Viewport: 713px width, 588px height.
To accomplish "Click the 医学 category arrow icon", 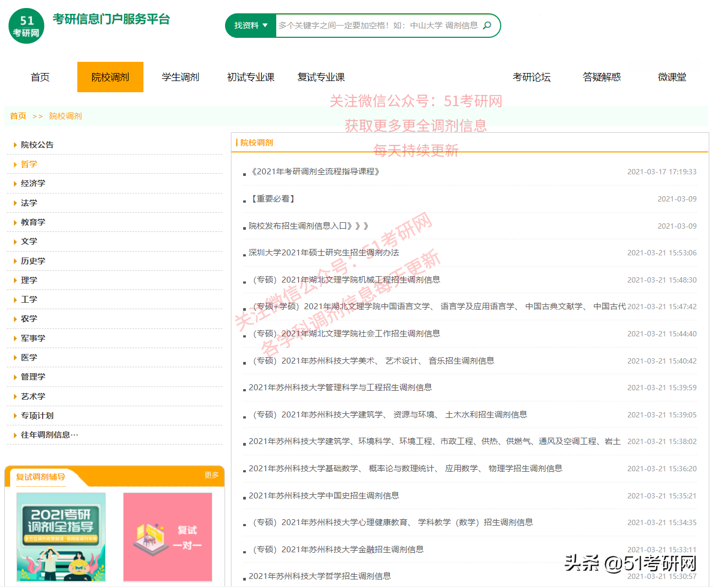I will (14, 357).
